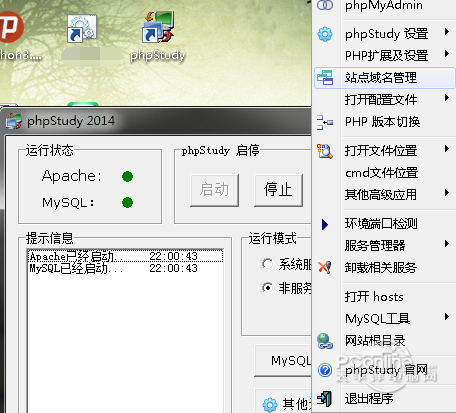Select PHP 版本切换 menu item
This screenshot has height=413, width=456.
coord(384,122)
